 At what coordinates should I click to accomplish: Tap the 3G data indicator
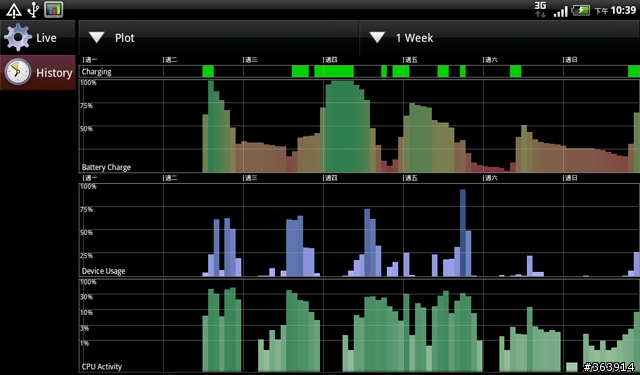click(x=540, y=9)
